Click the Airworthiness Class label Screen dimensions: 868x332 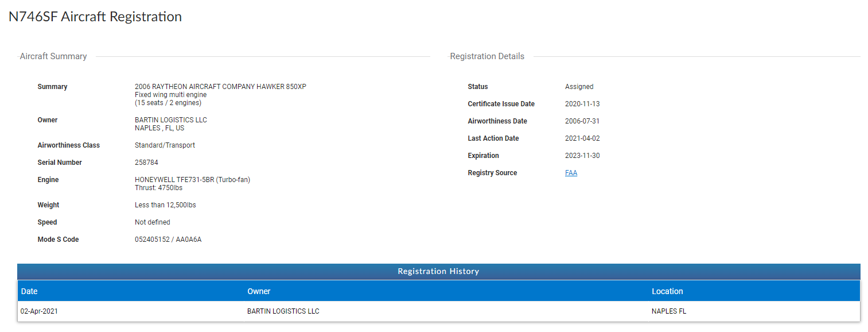[x=69, y=145]
